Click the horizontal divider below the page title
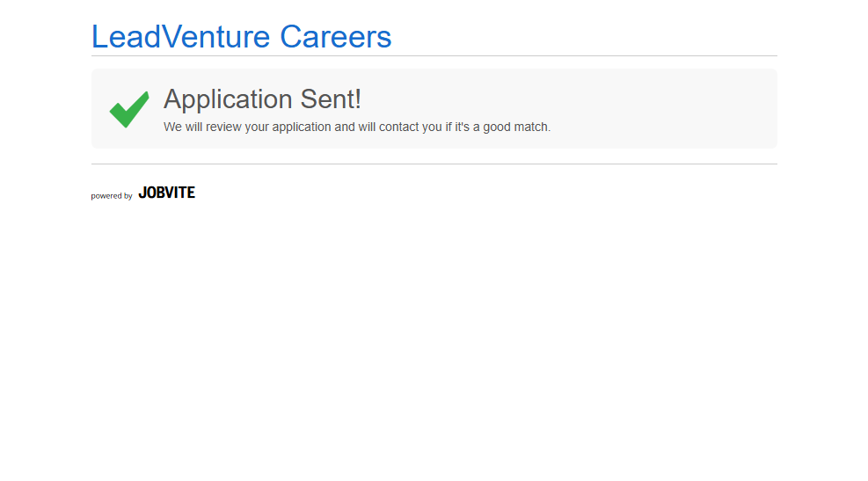 434,56
